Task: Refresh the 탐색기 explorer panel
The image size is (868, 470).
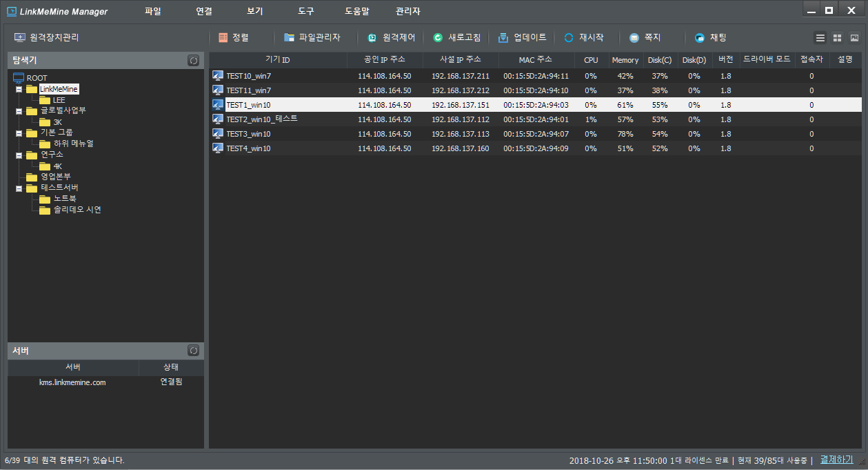Action: [193, 61]
